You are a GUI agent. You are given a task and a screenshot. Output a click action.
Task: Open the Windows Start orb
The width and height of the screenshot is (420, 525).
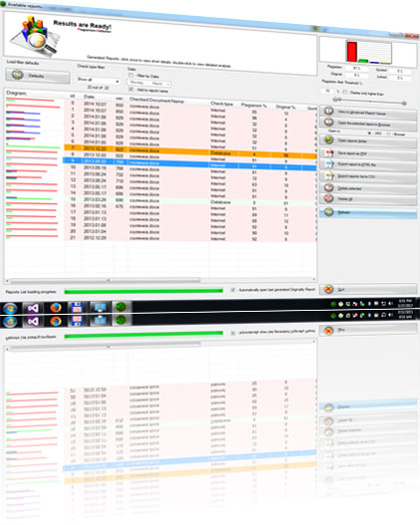(x=10, y=308)
